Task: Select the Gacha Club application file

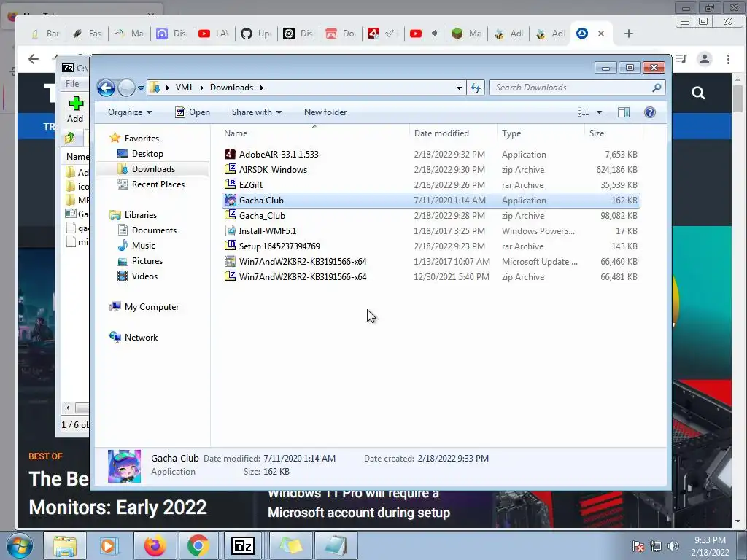Action: 430,201
